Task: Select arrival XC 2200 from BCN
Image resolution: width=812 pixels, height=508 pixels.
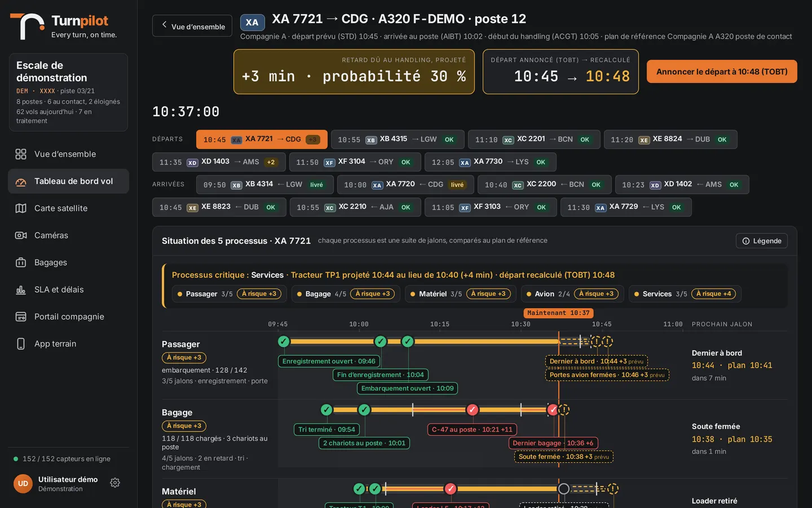Action: [x=545, y=185]
